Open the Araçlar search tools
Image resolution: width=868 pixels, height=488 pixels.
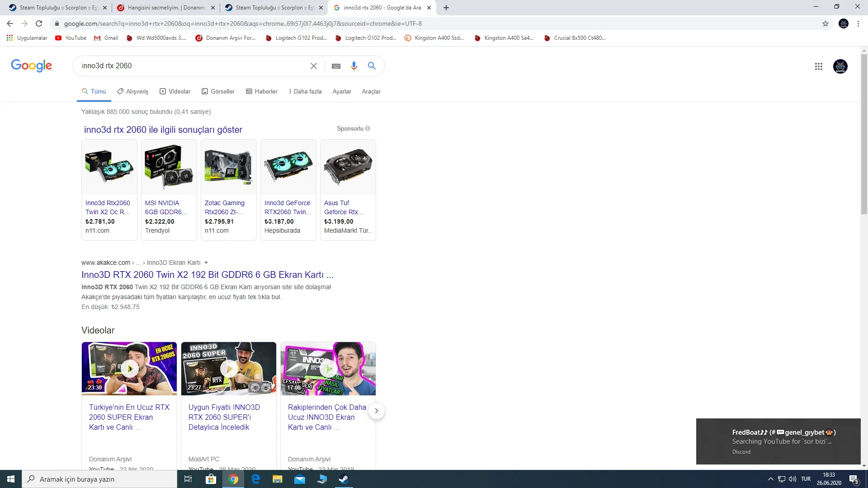(x=371, y=91)
